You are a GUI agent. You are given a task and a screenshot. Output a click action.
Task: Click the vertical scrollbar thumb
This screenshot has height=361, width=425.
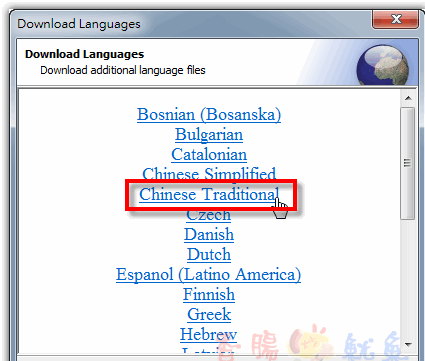pos(407,163)
